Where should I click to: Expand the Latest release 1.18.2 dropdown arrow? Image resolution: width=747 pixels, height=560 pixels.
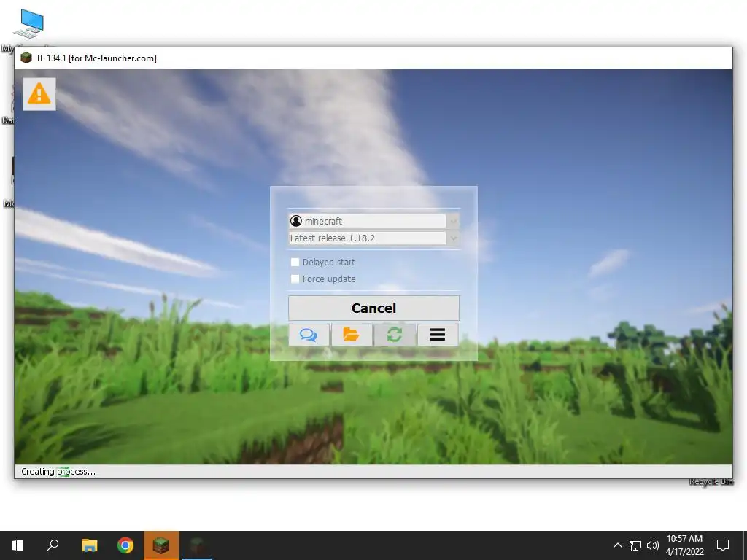[x=453, y=238]
